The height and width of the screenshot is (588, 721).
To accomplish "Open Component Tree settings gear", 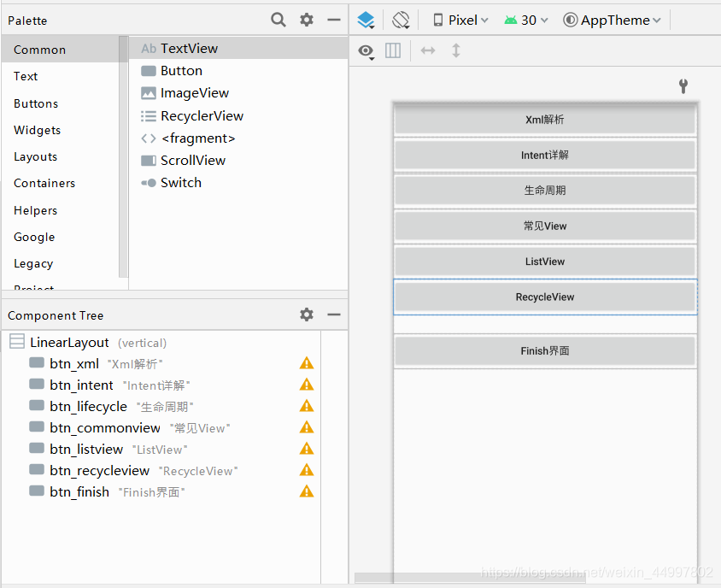I will 306,315.
